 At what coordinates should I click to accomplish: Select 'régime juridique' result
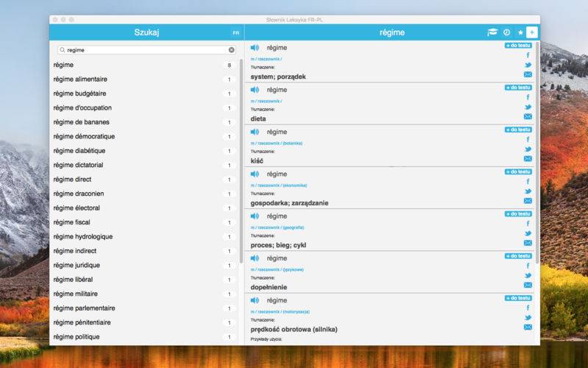click(144, 265)
